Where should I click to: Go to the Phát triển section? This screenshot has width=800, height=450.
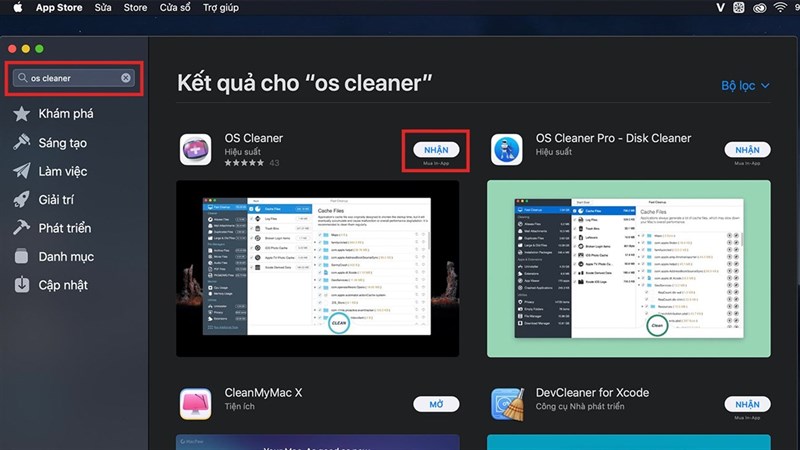click(x=65, y=228)
